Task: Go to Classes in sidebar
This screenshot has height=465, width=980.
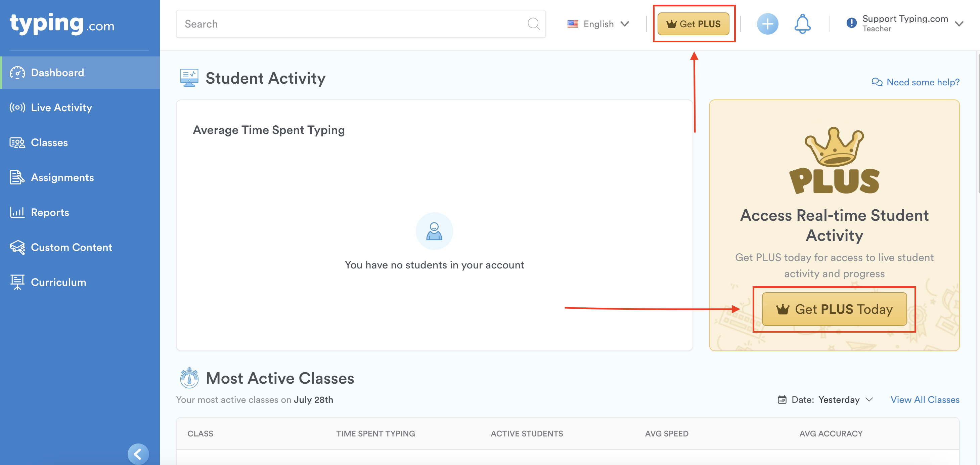Action: click(49, 143)
